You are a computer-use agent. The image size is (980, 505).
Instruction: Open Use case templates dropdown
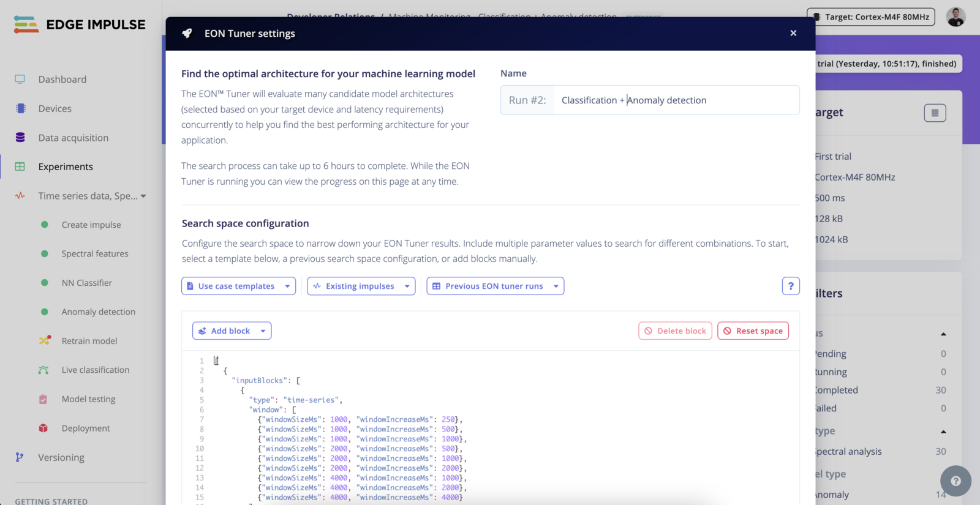click(238, 286)
